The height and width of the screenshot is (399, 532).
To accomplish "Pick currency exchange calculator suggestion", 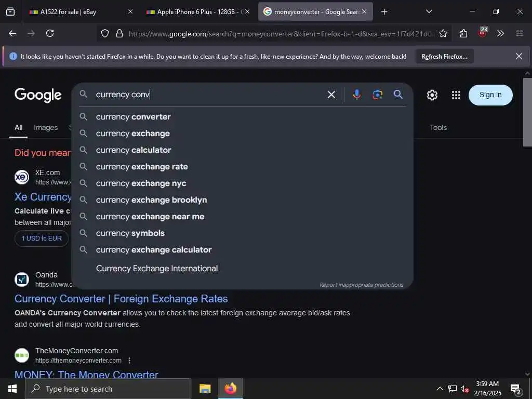I will tap(242, 250).
